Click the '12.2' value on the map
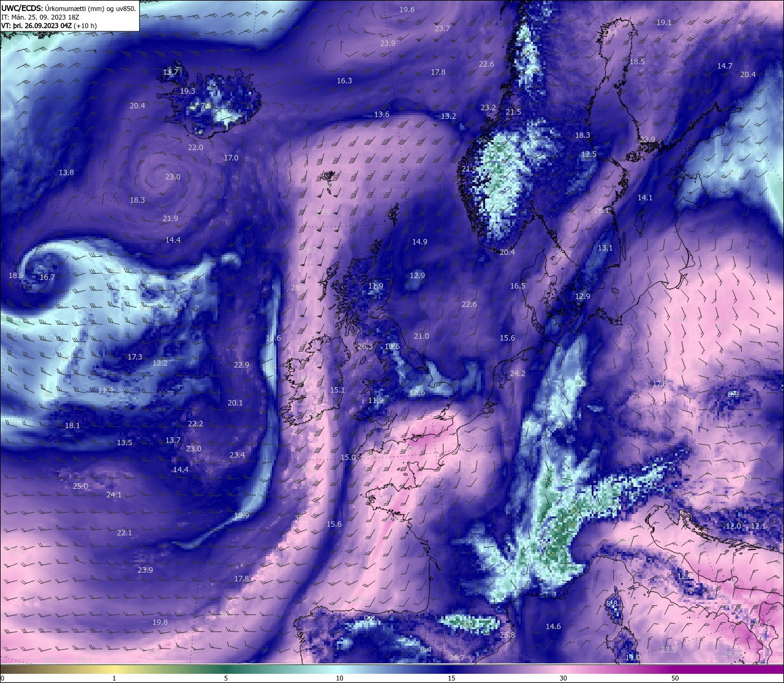 pyautogui.click(x=160, y=363)
